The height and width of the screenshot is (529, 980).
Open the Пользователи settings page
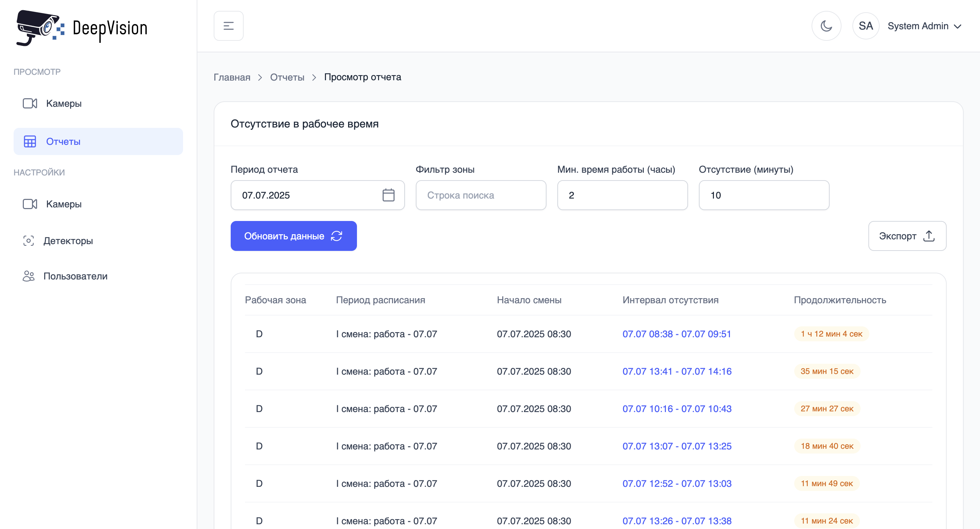(x=98, y=276)
